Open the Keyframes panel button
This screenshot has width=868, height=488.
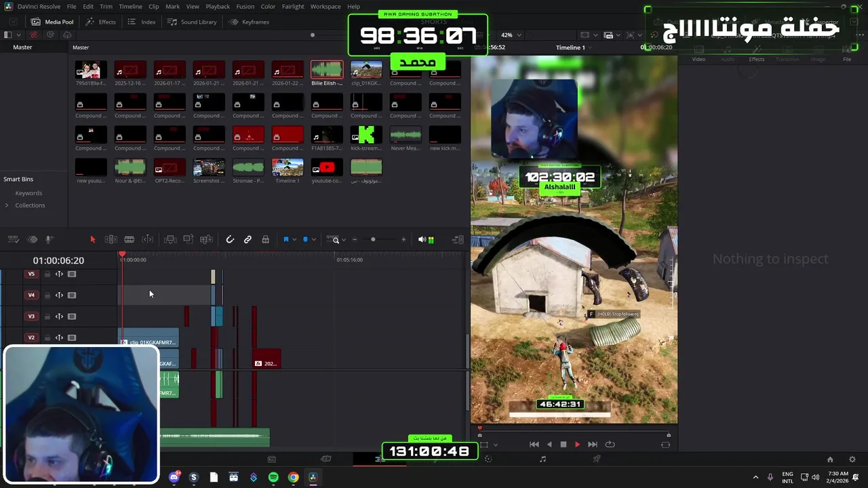(x=250, y=22)
